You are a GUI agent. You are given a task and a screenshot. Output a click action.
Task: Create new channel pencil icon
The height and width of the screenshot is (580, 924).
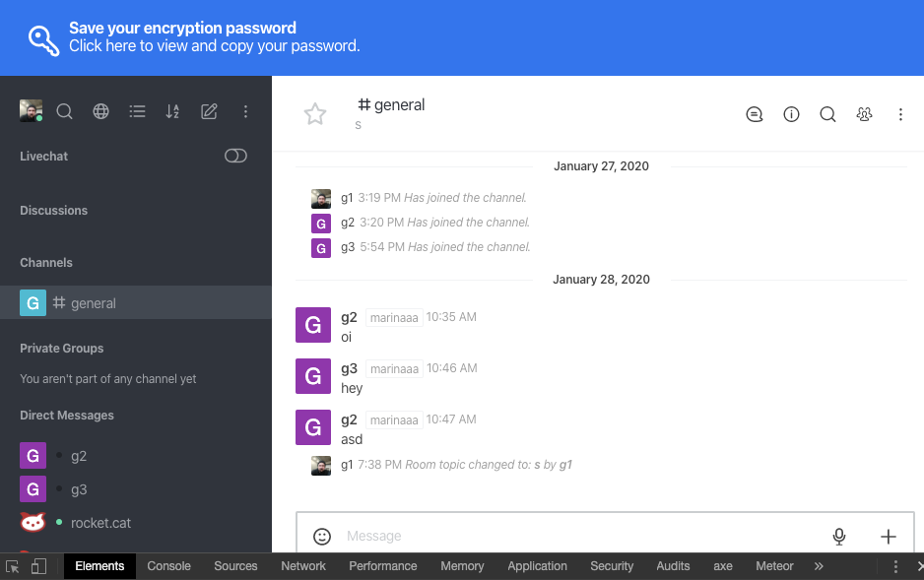209,111
